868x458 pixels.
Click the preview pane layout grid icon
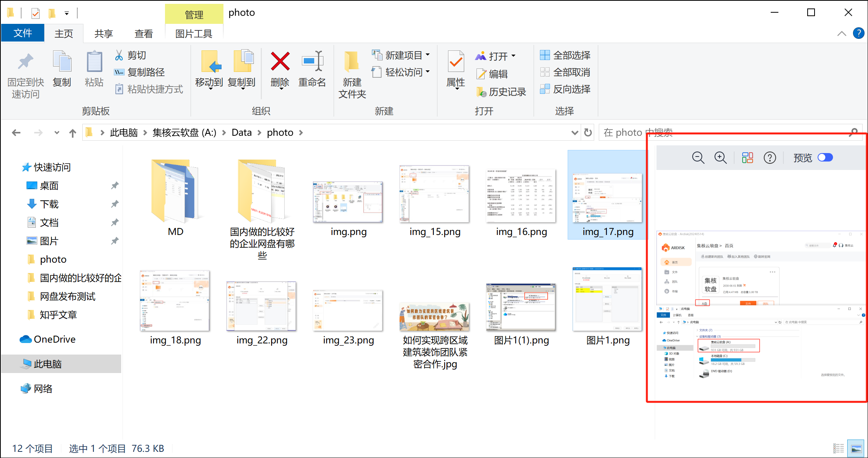[x=748, y=158]
